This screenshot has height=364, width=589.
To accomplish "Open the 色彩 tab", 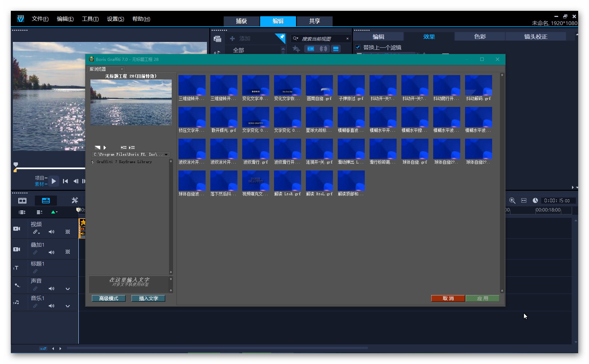I will [x=480, y=37].
